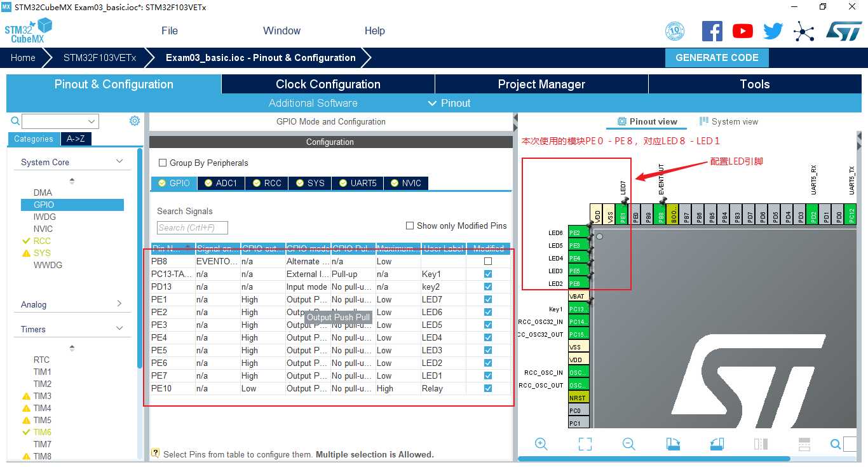Select the PE2 pin labeled LED6
This screenshot has height=467, width=868.
coord(578,233)
